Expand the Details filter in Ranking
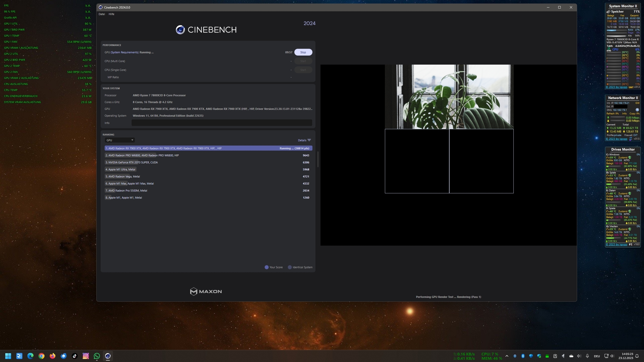Image resolution: width=644 pixels, height=362 pixels. pos(304,140)
